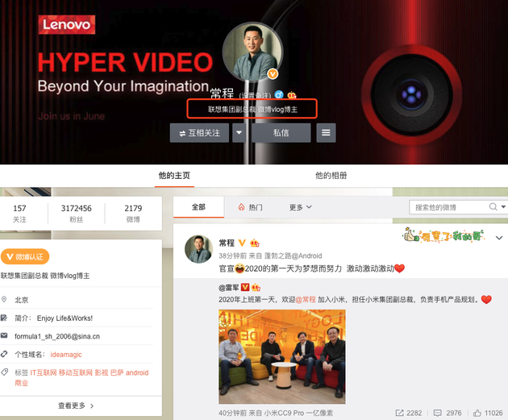The image size is (508, 420).
Task: Click the comment icon showing 2976
Action: pos(438,413)
